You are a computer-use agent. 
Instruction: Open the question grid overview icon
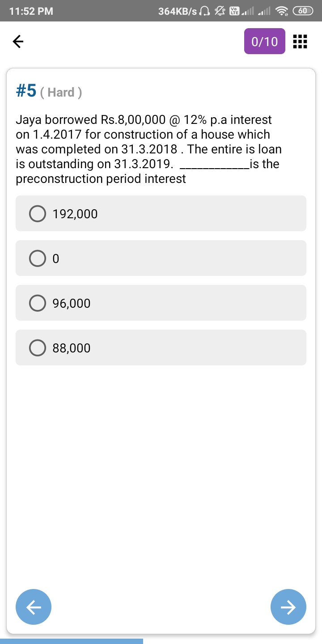[x=299, y=42]
